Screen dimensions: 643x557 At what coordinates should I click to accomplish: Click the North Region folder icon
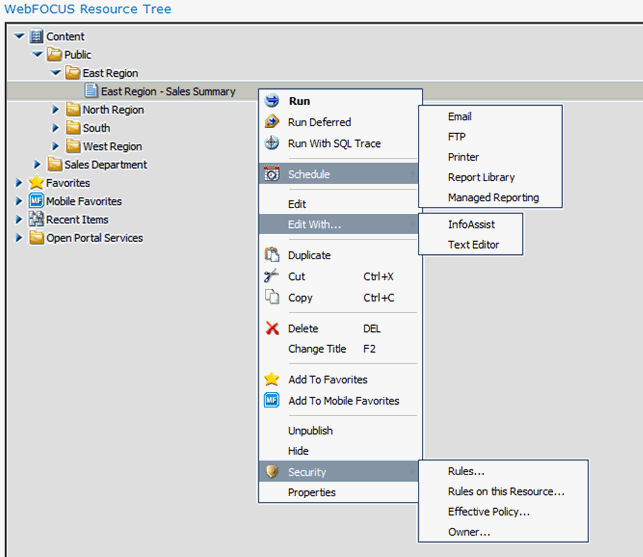tap(73, 110)
